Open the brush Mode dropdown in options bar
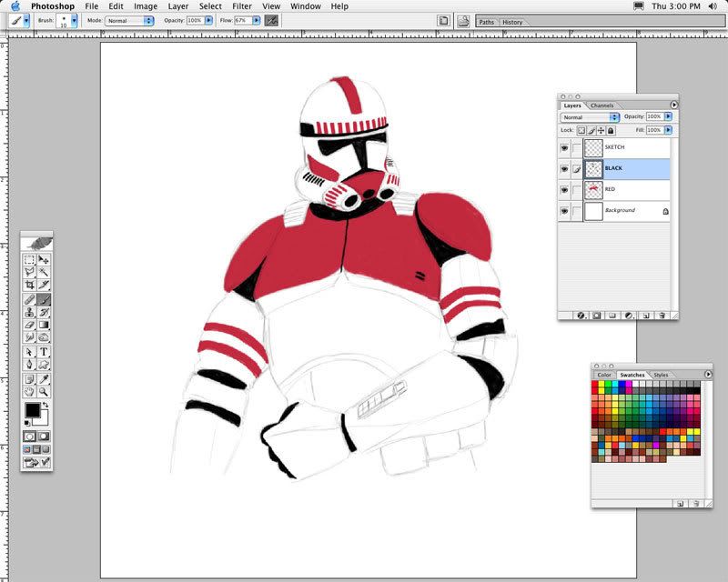 click(x=129, y=20)
